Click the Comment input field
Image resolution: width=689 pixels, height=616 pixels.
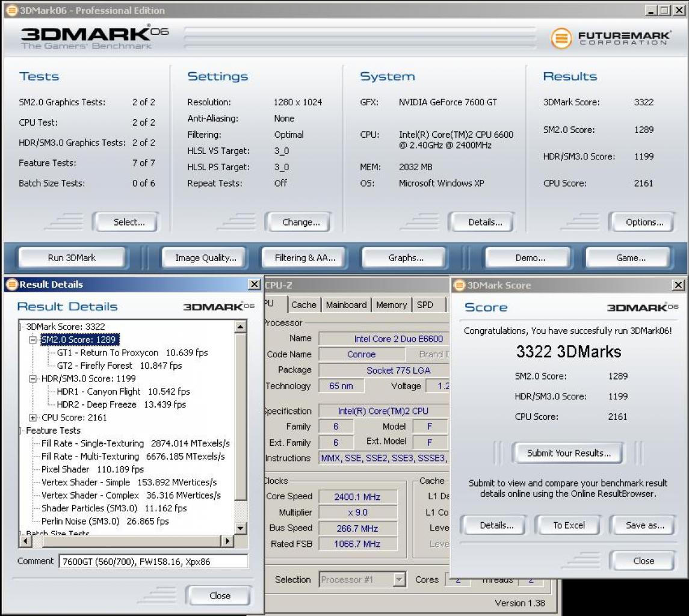pyautogui.click(x=153, y=561)
